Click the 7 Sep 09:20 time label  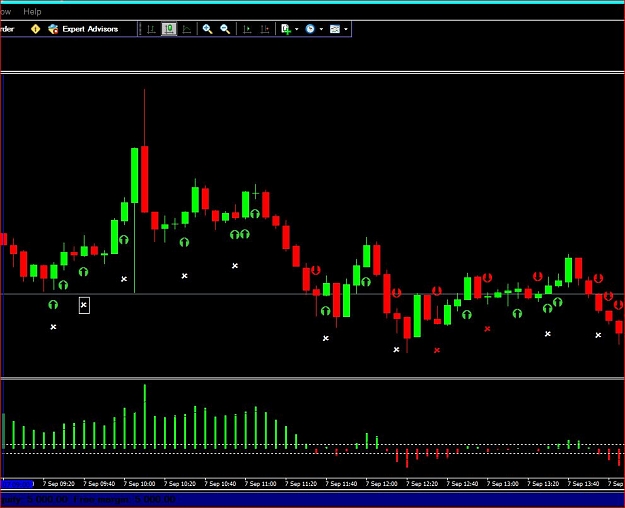click(x=59, y=484)
